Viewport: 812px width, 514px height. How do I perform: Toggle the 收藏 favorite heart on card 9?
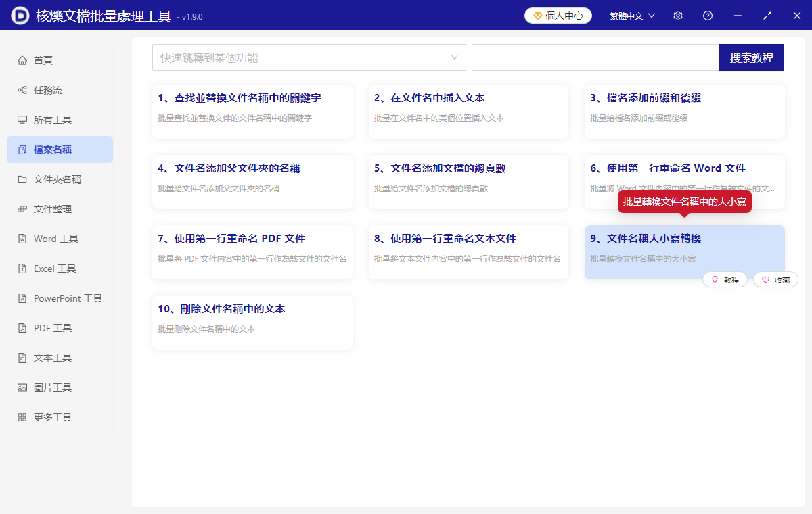pyautogui.click(x=775, y=279)
